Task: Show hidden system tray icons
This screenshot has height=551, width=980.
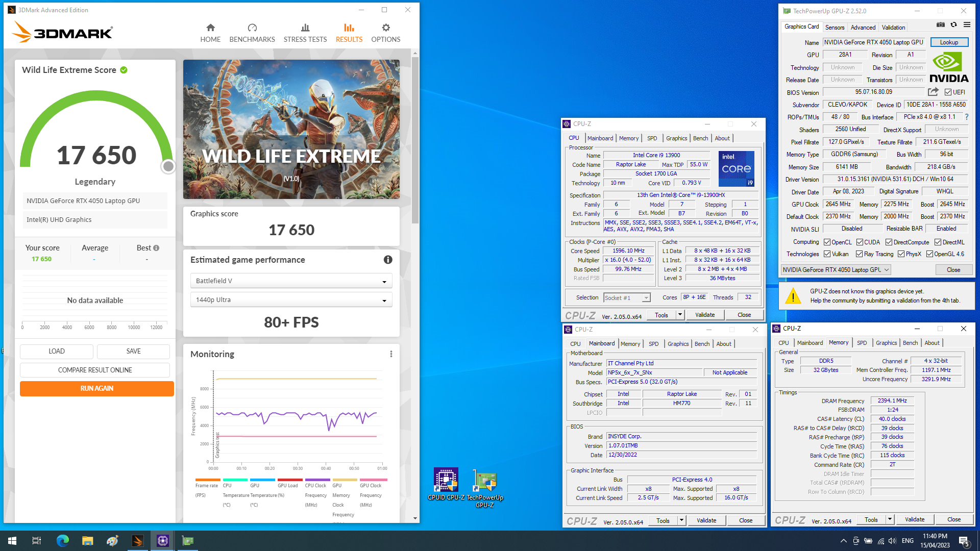Action: click(x=843, y=541)
